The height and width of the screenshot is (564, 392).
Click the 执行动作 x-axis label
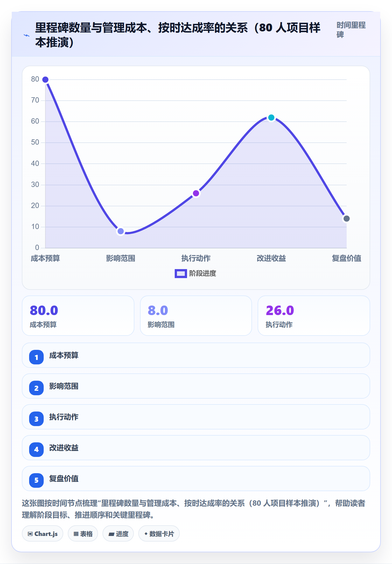point(196,258)
